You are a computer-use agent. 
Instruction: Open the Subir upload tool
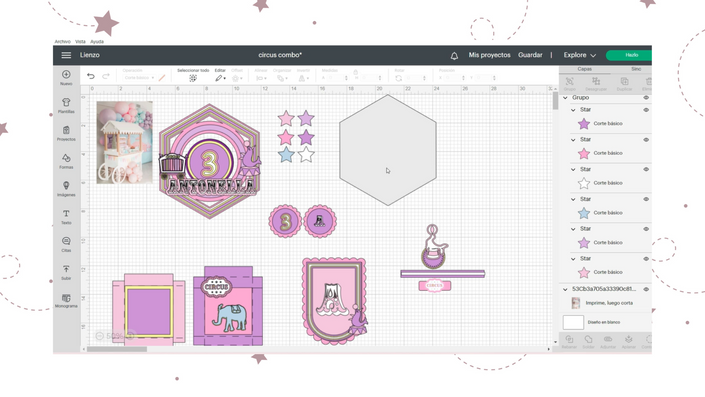[66, 272]
